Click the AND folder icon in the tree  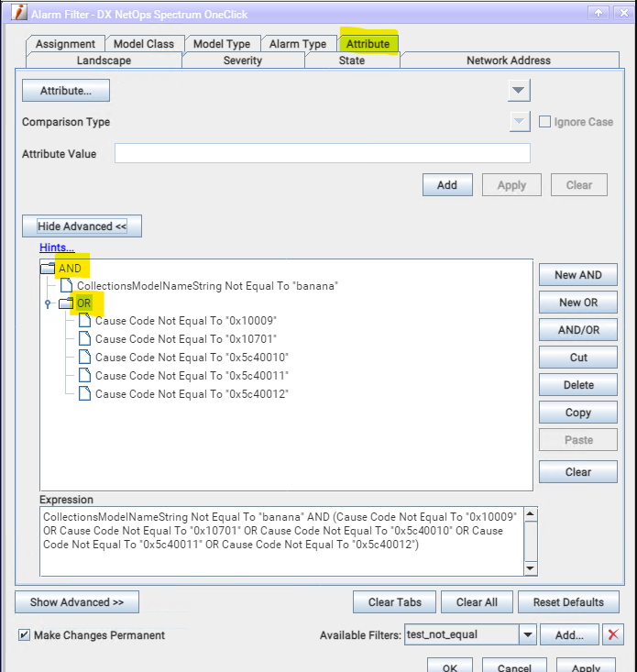(x=48, y=269)
